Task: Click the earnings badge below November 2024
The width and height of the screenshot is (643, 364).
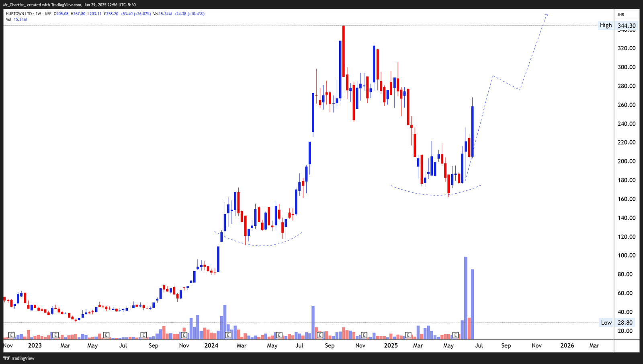Action: [x=364, y=335]
